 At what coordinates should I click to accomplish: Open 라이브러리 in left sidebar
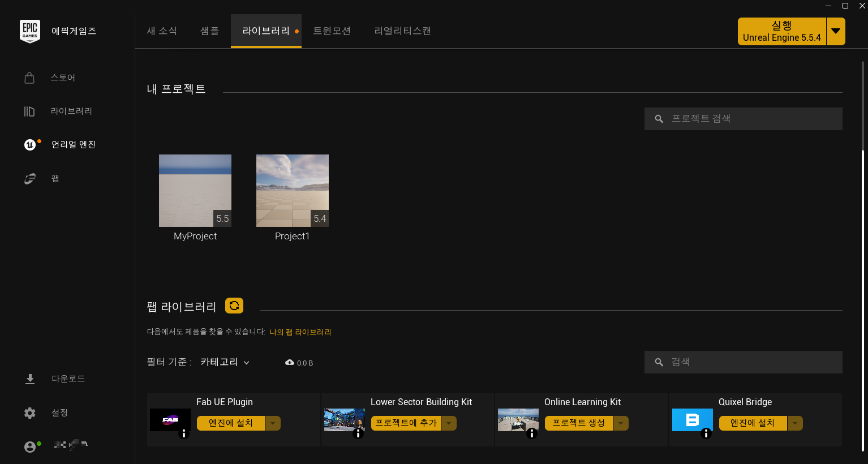pos(71,111)
